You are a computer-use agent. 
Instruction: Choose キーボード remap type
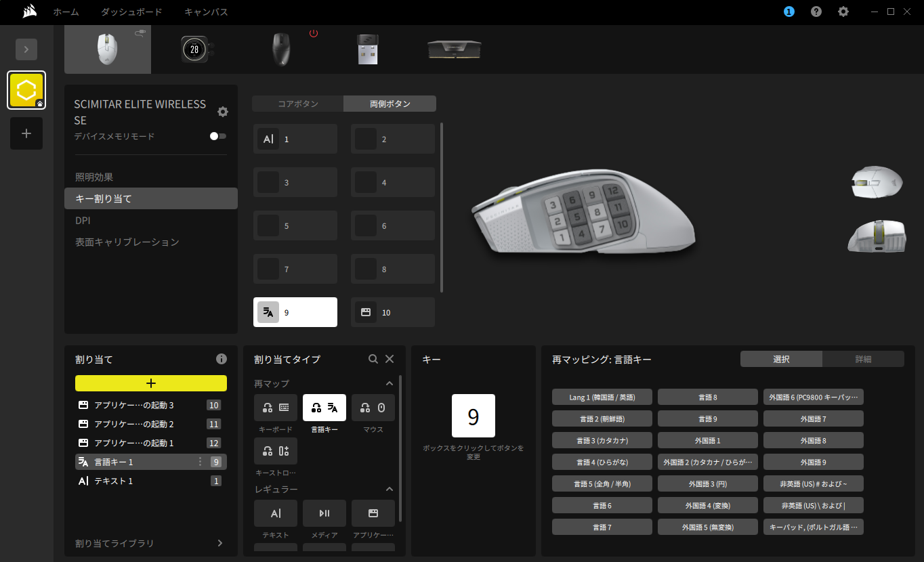tap(276, 408)
